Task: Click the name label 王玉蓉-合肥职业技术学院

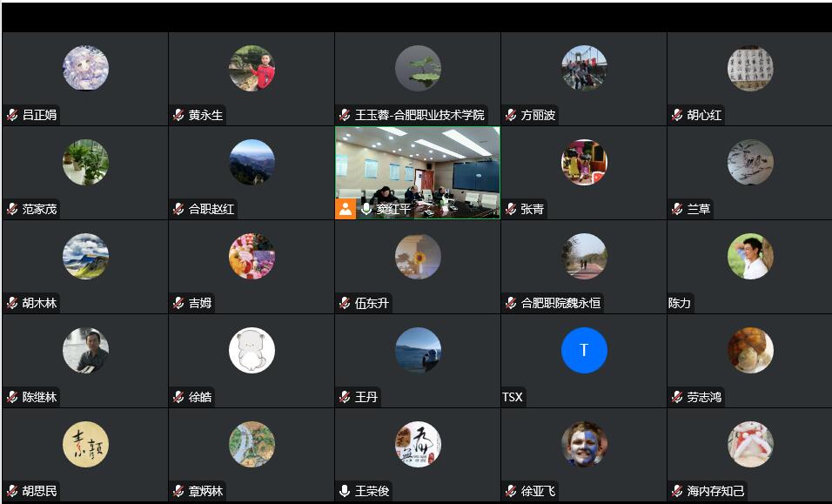Action: [419, 115]
